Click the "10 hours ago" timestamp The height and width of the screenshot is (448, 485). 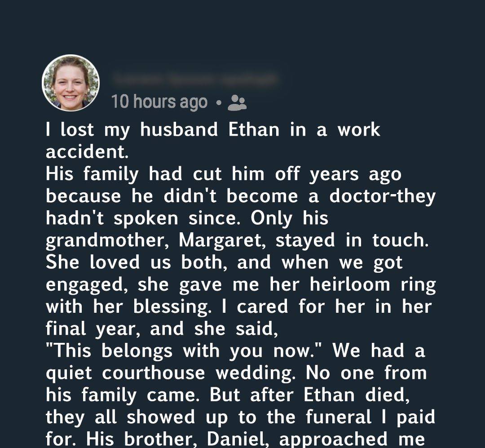point(159,102)
